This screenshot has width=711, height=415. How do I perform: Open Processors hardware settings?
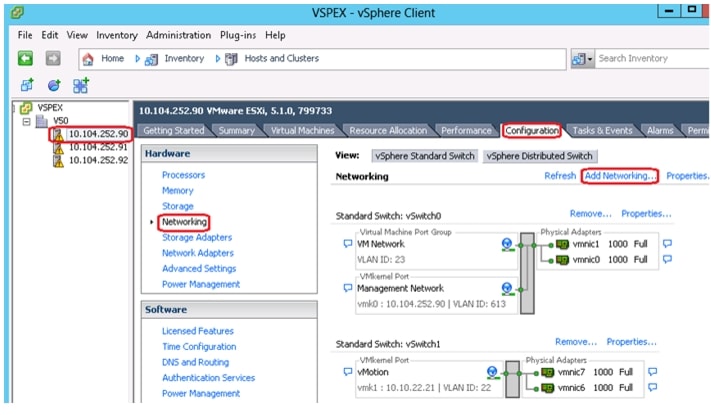click(x=183, y=175)
